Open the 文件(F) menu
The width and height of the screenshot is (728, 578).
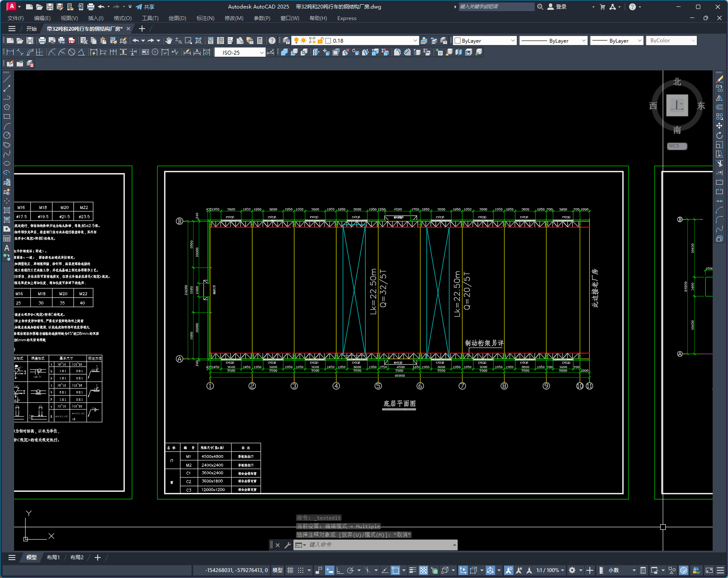(x=16, y=18)
